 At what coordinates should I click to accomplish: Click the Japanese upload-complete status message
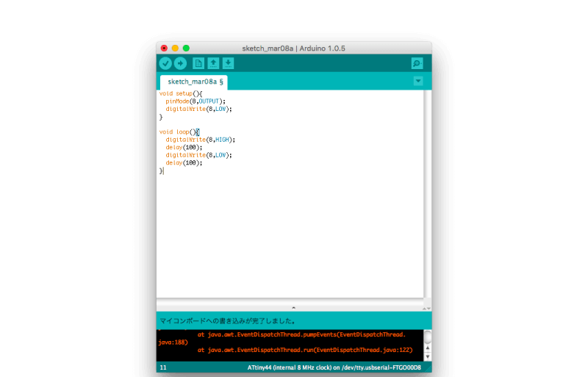point(228,321)
